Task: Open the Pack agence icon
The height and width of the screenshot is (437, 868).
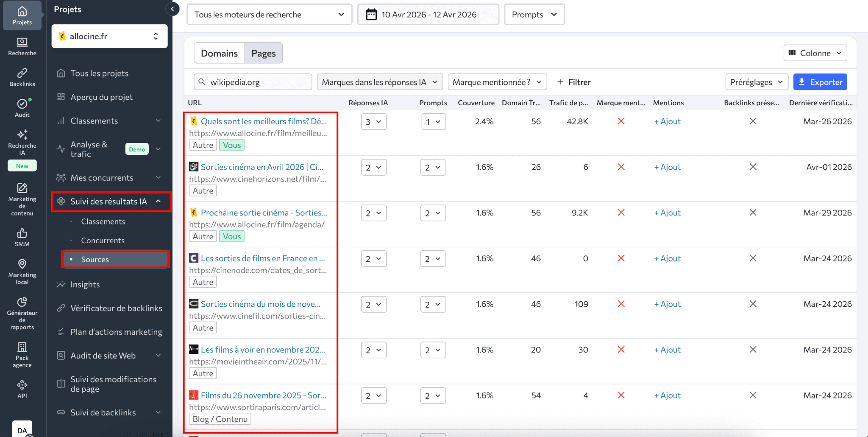Action: [x=22, y=347]
